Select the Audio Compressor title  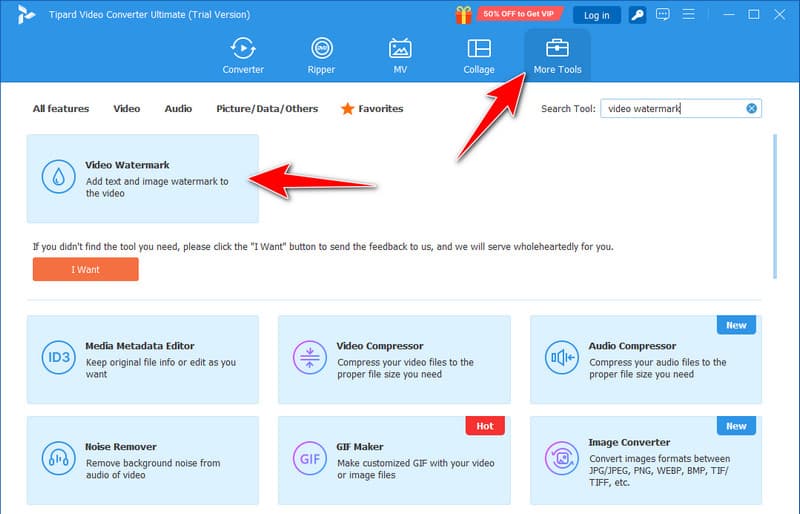[632, 346]
